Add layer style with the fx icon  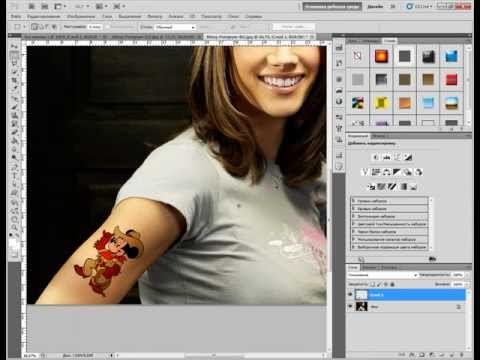click(412, 355)
